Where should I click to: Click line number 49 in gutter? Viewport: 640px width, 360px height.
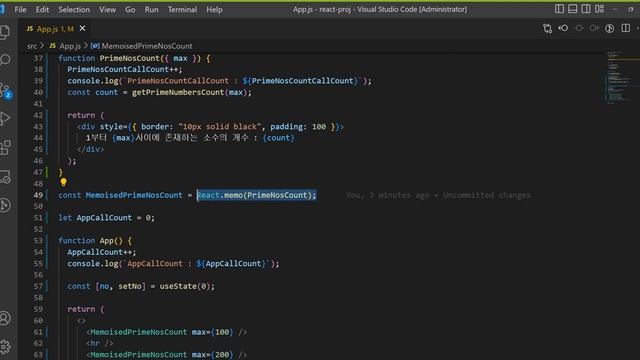coord(38,195)
